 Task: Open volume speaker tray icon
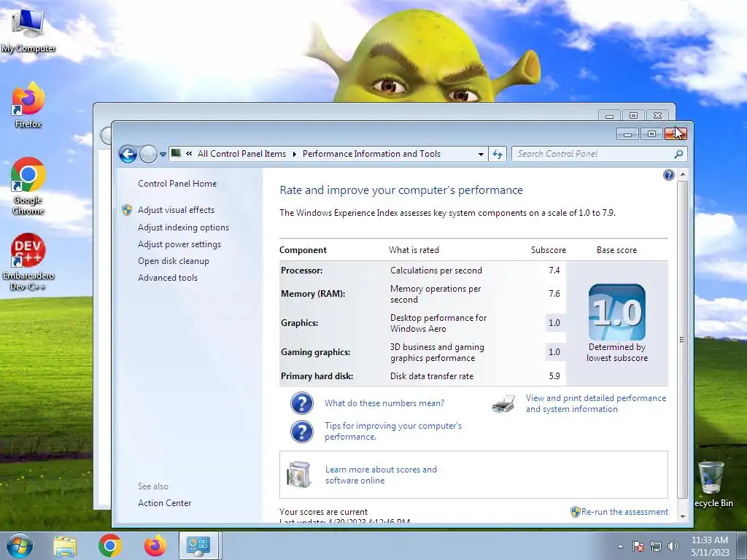(x=673, y=546)
